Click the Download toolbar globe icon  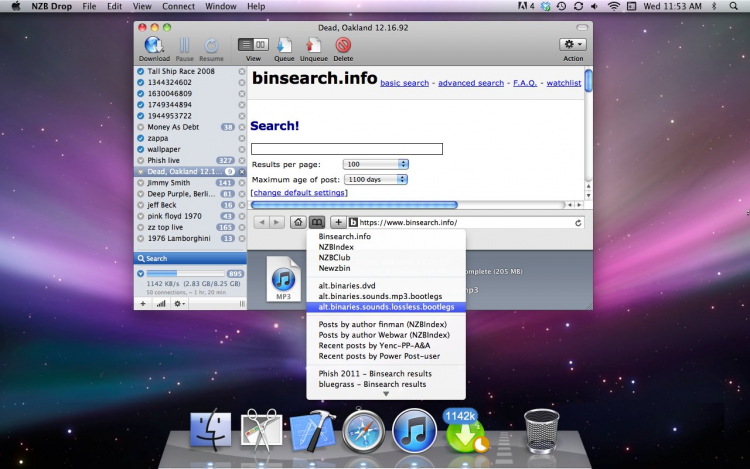(154, 45)
